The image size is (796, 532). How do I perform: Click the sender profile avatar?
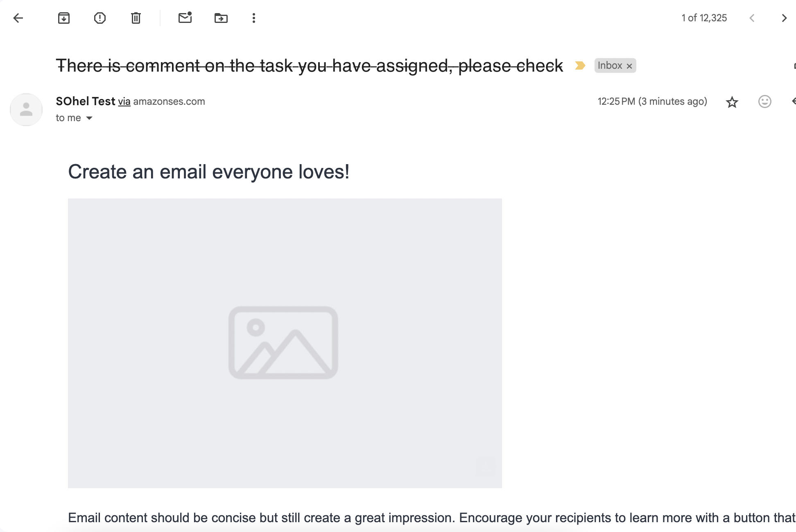point(26,110)
